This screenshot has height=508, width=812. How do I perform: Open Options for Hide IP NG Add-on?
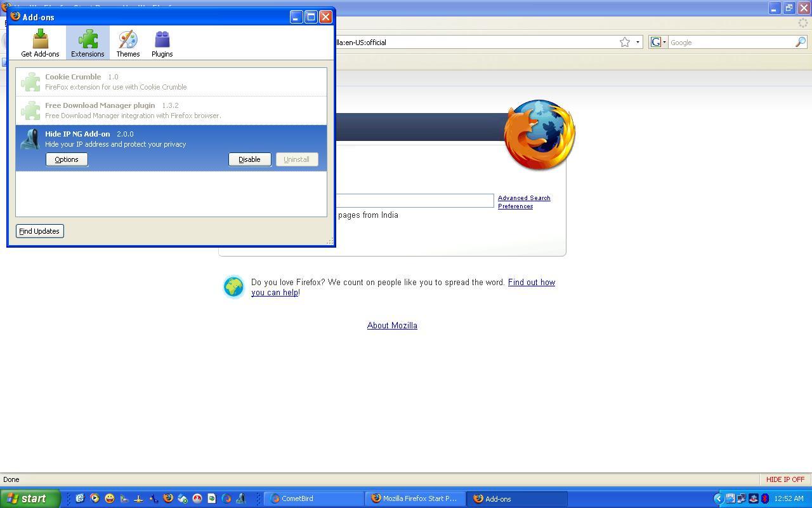pos(67,159)
